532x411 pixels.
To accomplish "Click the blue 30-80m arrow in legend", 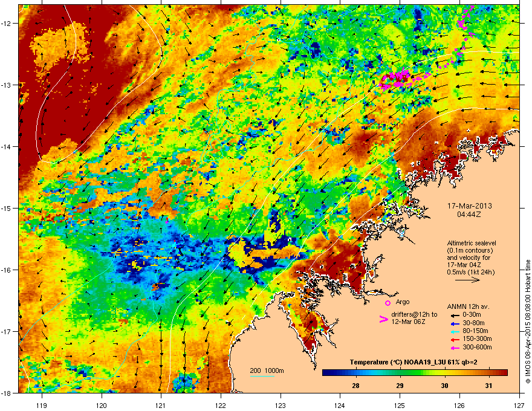I will pyautogui.click(x=455, y=323).
